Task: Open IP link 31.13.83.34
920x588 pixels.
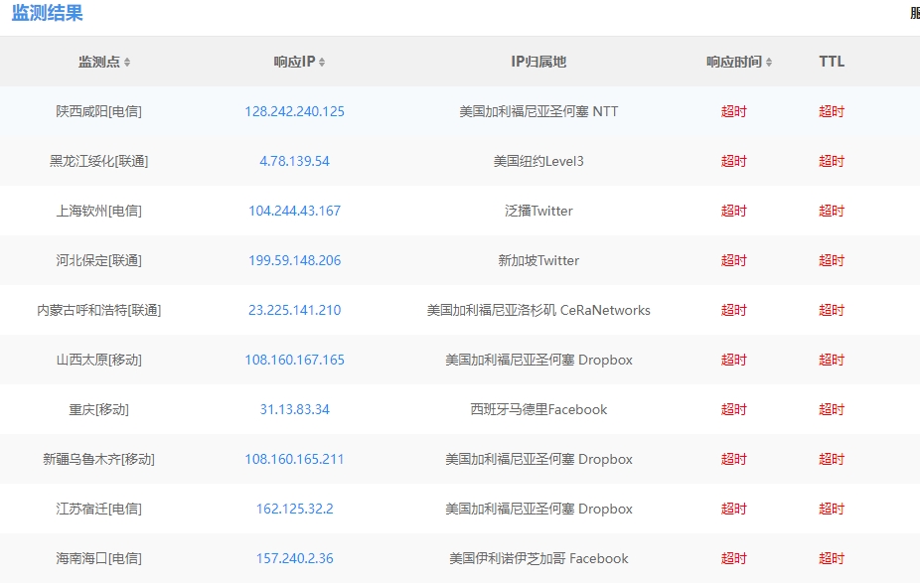Action: [294, 409]
